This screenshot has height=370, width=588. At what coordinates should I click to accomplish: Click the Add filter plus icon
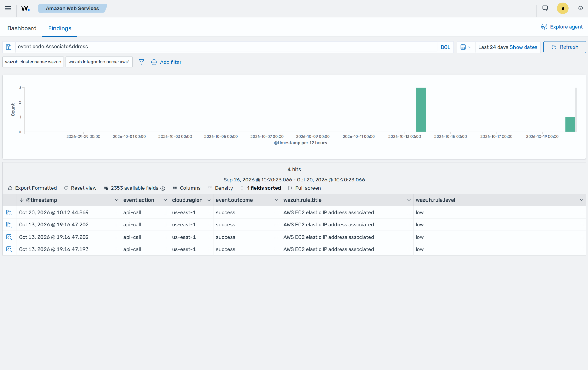[154, 62]
